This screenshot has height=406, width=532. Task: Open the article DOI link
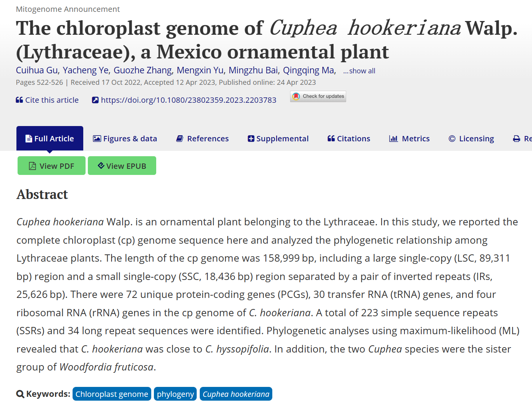point(189,100)
